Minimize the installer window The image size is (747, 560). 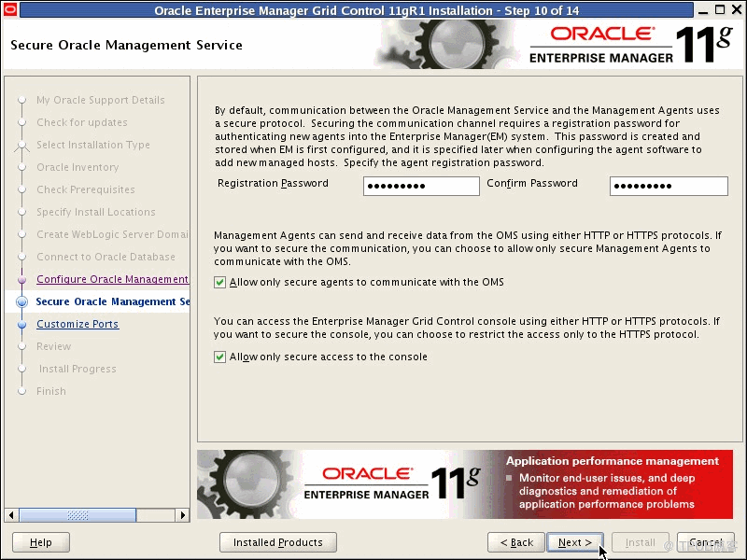[x=704, y=10]
